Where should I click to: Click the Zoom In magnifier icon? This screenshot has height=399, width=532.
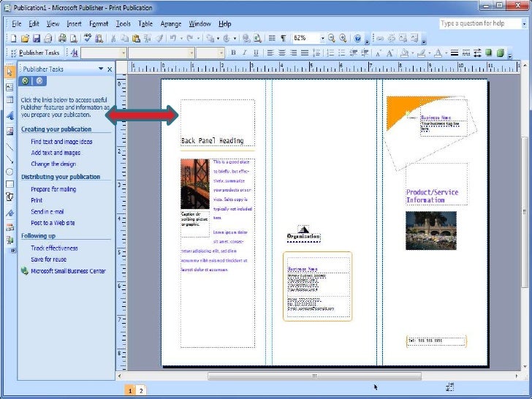(x=343, y=38)
